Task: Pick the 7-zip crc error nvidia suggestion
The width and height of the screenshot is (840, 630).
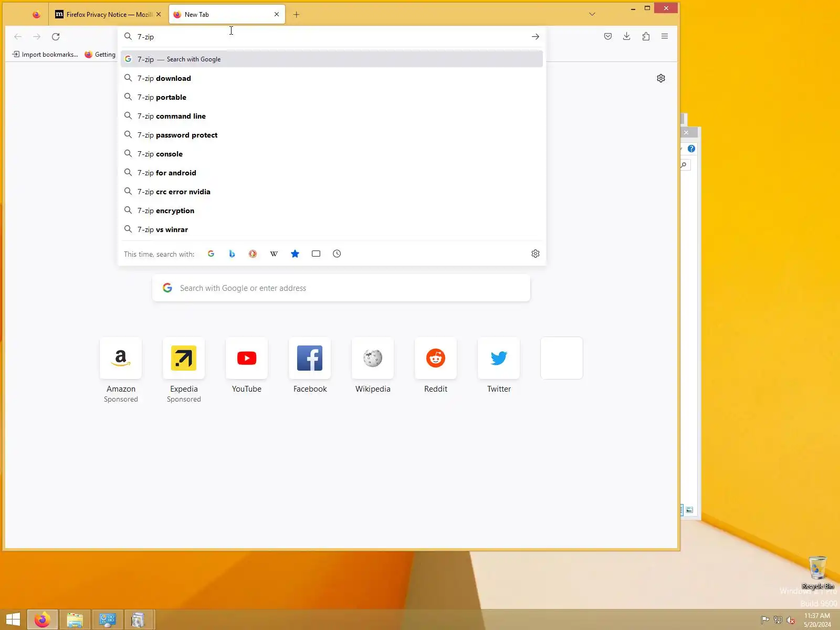Action: click(332, 192)
